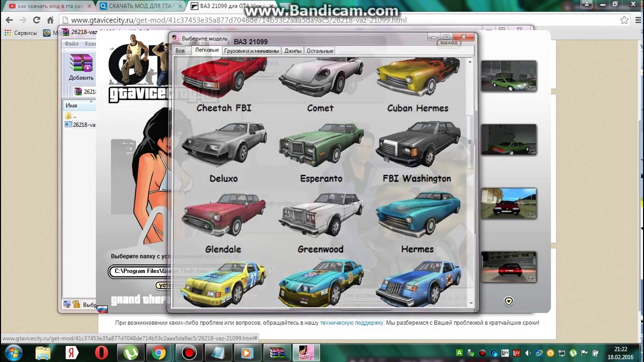The width and height of the screenshot is (644, 362).
Task: Open the media player taskbar icon
Action: click(x=248, y=352)
